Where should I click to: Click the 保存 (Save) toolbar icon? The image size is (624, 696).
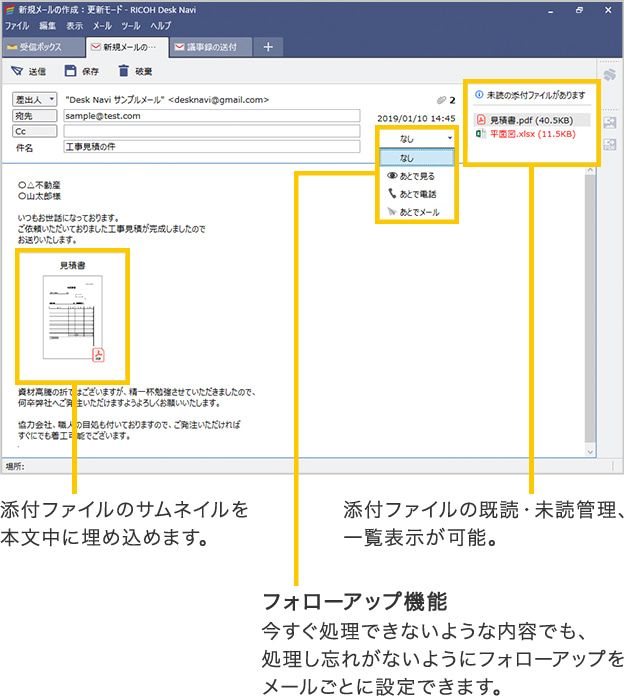(x=70, y=72)
